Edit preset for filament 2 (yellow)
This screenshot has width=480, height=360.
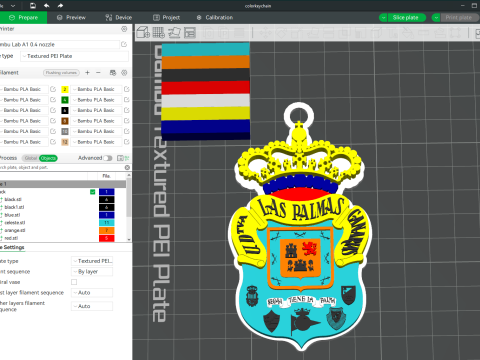click(127, 89)
